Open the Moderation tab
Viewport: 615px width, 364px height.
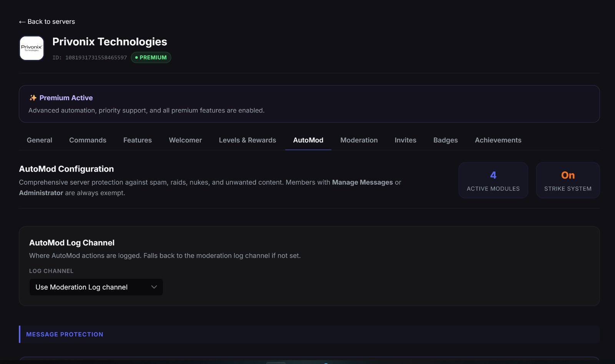coord(359,140)
